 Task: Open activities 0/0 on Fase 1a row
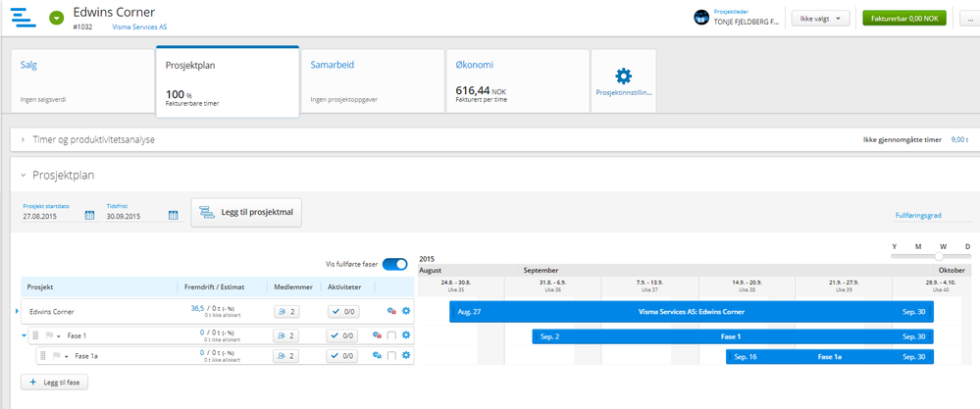[x=342, y=356]
